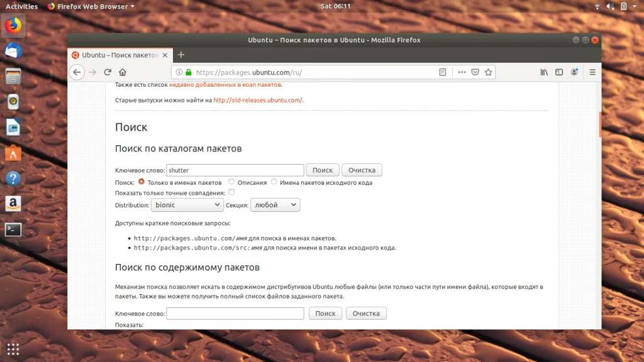Select the 'Описания' radio option

pyautogui.click(x=231, y=182)
